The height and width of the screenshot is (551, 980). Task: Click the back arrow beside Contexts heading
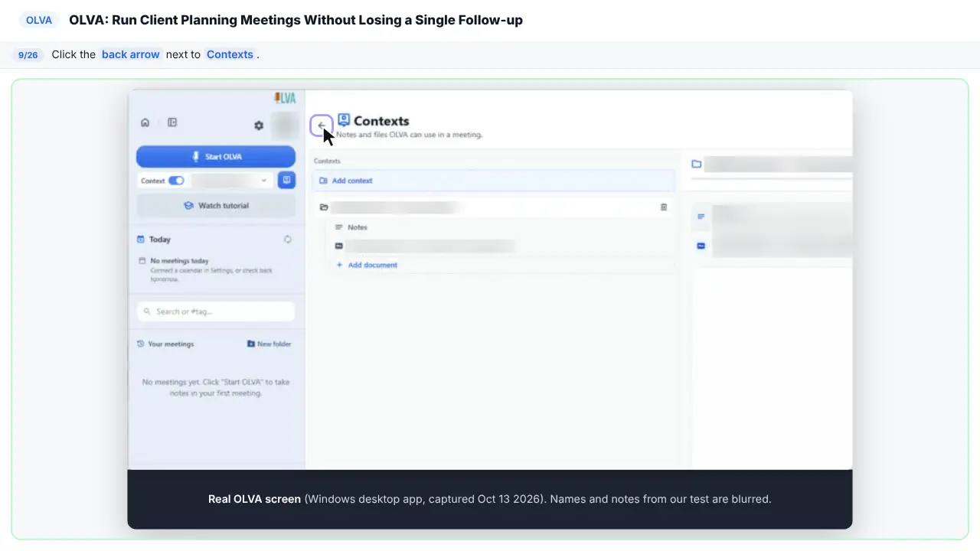pos(321,126)
